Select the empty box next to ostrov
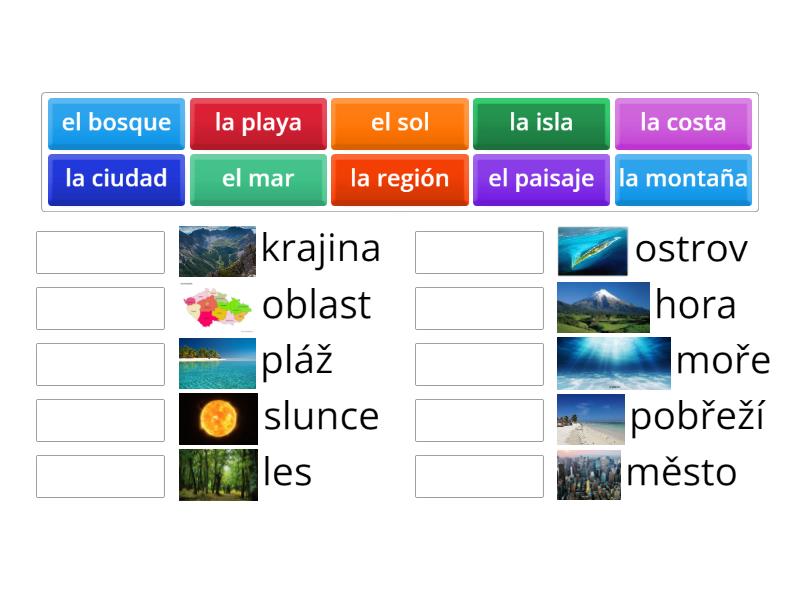Image resolution: width=800 pixels, height=600 pixels. tap(479, 251)
